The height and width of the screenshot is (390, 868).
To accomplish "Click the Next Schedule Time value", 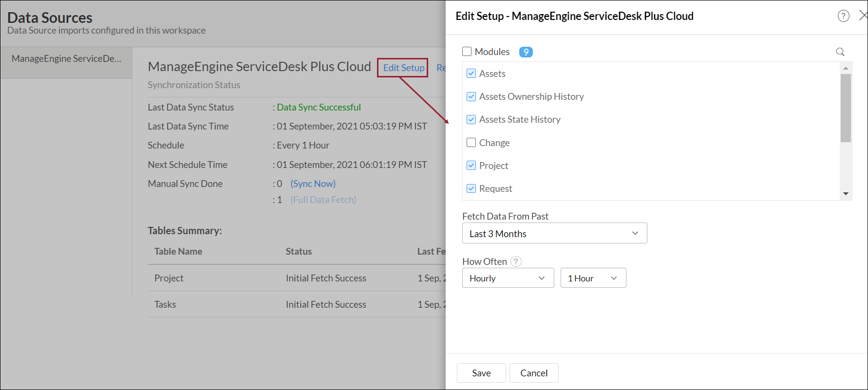I will point(352,165).
